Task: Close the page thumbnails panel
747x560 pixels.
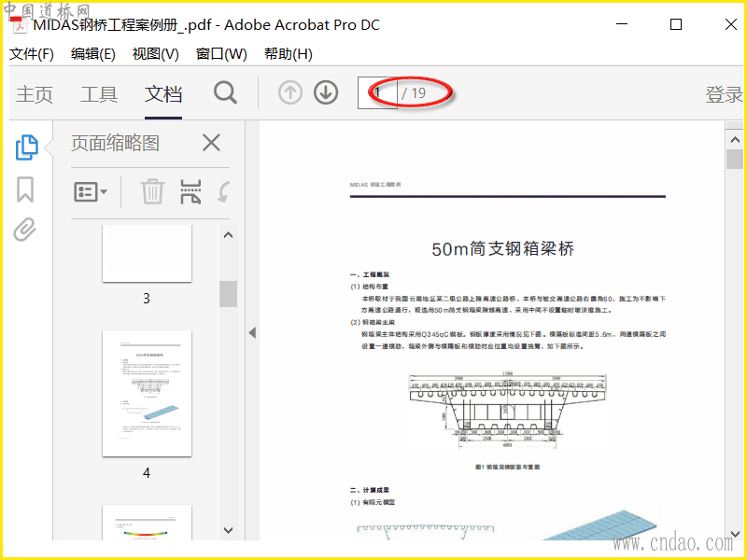Action: (211, 143)
